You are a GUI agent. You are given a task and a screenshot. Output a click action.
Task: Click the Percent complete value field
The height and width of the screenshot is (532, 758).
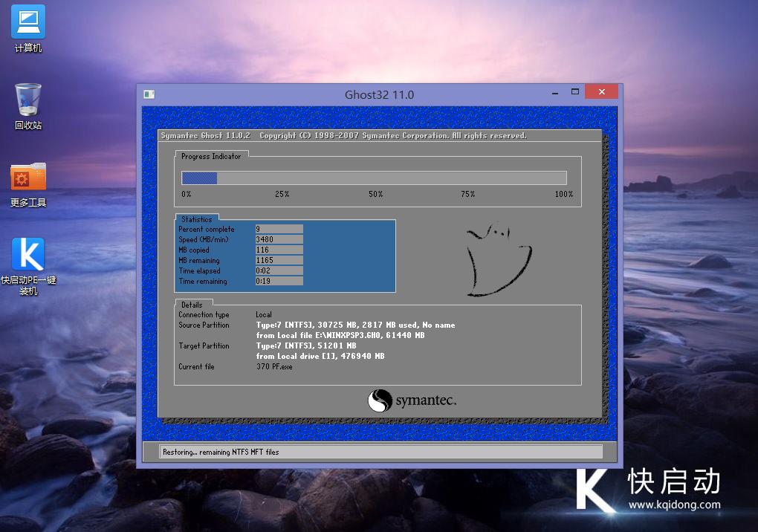tap(279, 230)
